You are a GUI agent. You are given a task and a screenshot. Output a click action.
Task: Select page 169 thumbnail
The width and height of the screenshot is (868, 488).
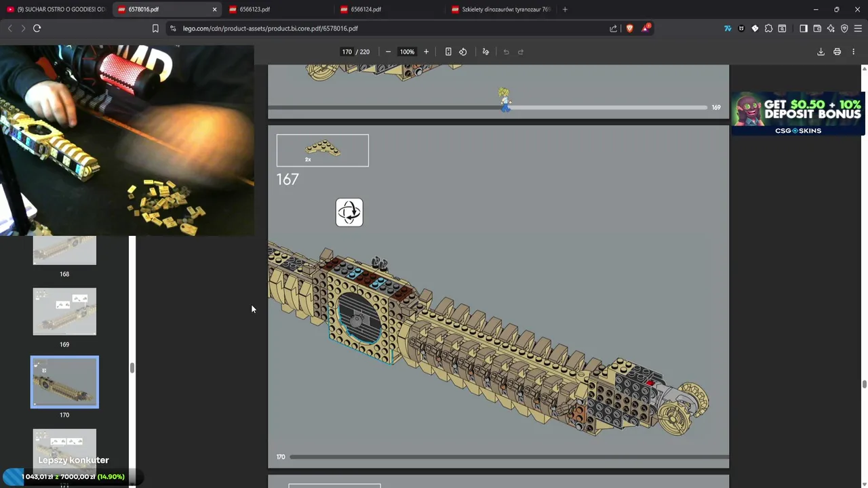64,311
